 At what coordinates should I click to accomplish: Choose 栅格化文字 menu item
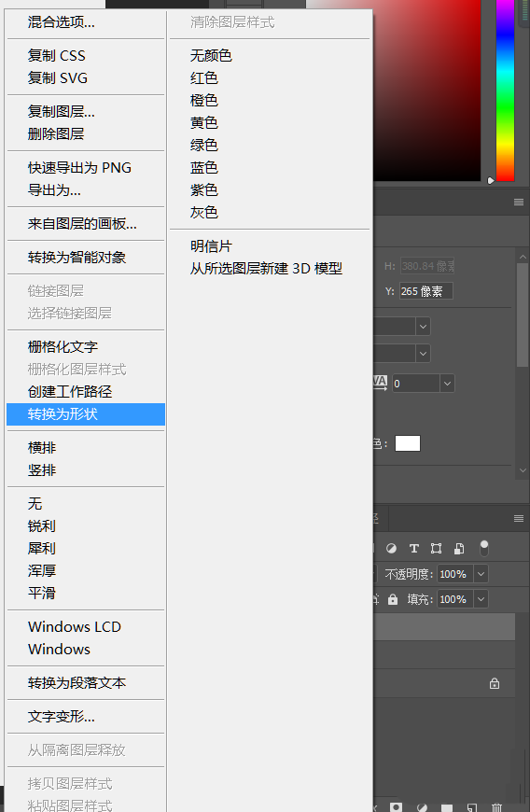pos(63,347)
